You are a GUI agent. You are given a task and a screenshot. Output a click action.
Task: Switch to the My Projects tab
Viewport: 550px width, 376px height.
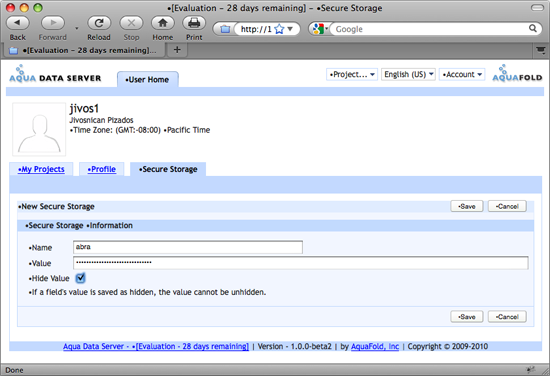[x=41, y=169]
